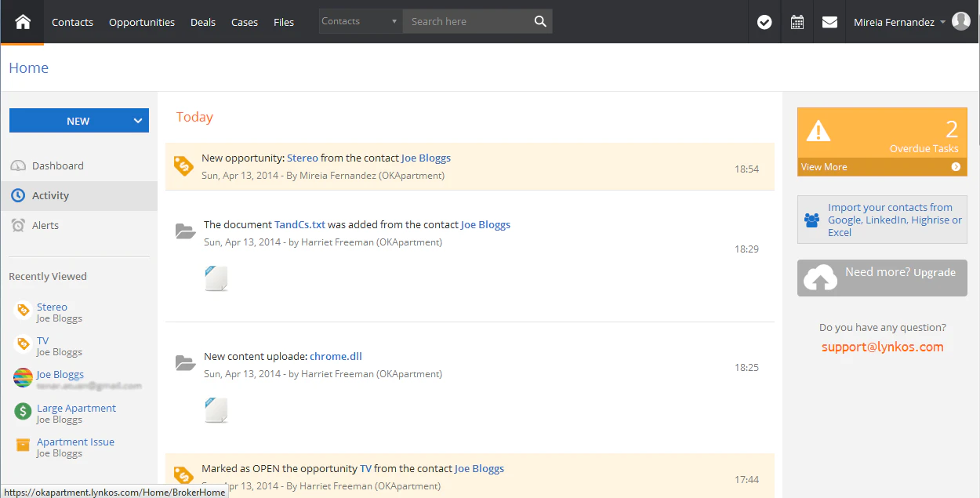Click the 18:54 timestamp
The image size is (980, 498).
click(x=746, y=169)
